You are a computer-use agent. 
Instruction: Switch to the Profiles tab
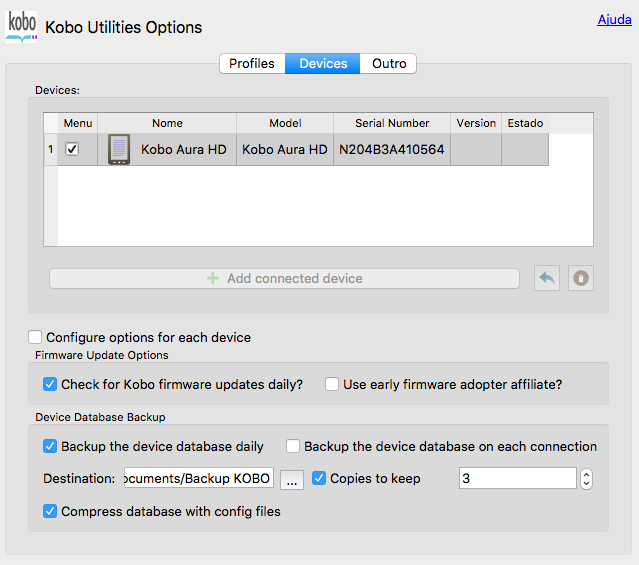252,63
